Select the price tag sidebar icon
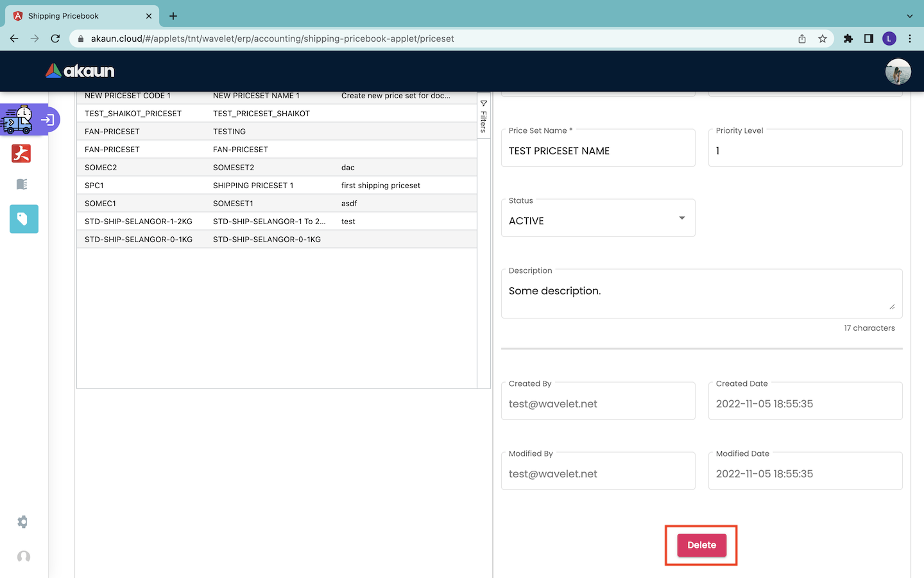This screenshot has height=578, width=924. click(x=24, y=219)
